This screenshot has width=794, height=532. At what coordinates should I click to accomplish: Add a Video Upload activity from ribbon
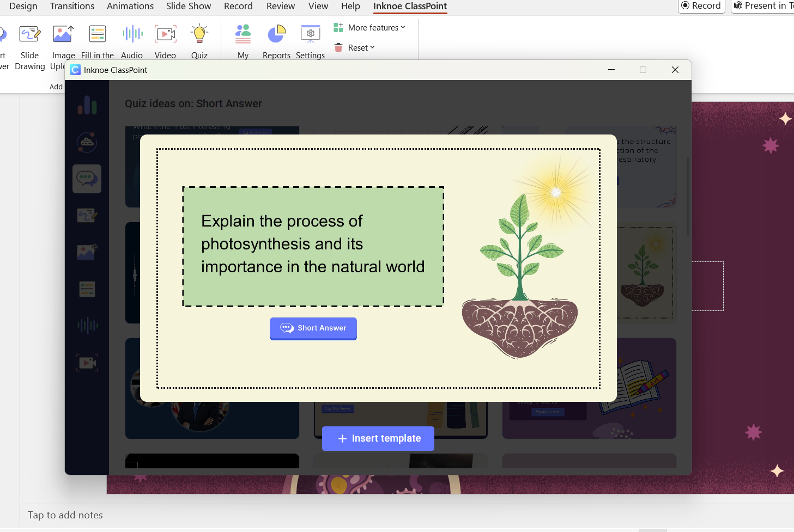click(165, 42)
